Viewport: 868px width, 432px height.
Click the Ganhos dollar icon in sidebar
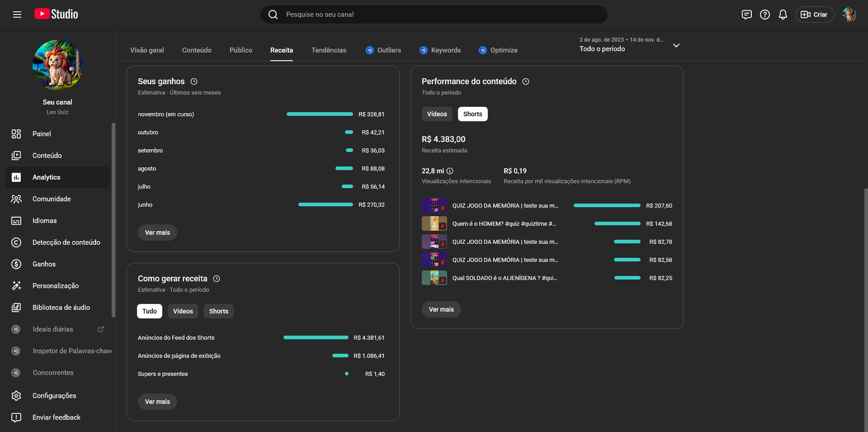[16, 264]
